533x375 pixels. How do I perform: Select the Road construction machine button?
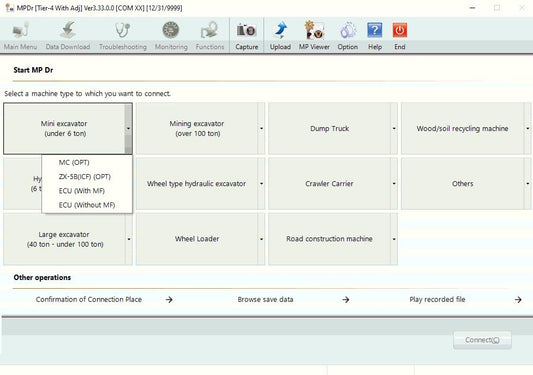tap(329, 239)
